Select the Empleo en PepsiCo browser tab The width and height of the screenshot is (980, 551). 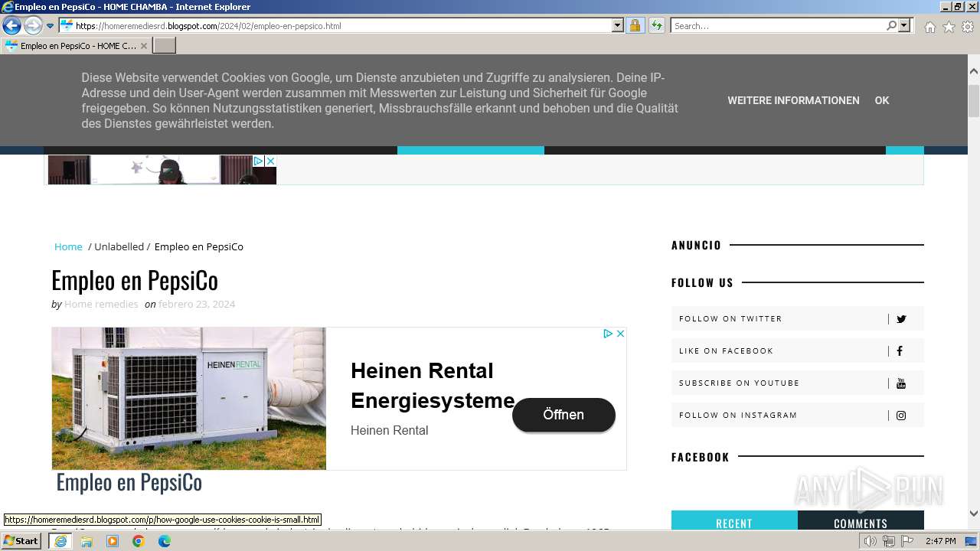point(77,46)
